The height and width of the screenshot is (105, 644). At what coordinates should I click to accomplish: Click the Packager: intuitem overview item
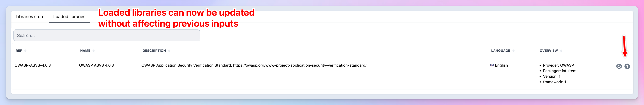(x=560, y=71)
